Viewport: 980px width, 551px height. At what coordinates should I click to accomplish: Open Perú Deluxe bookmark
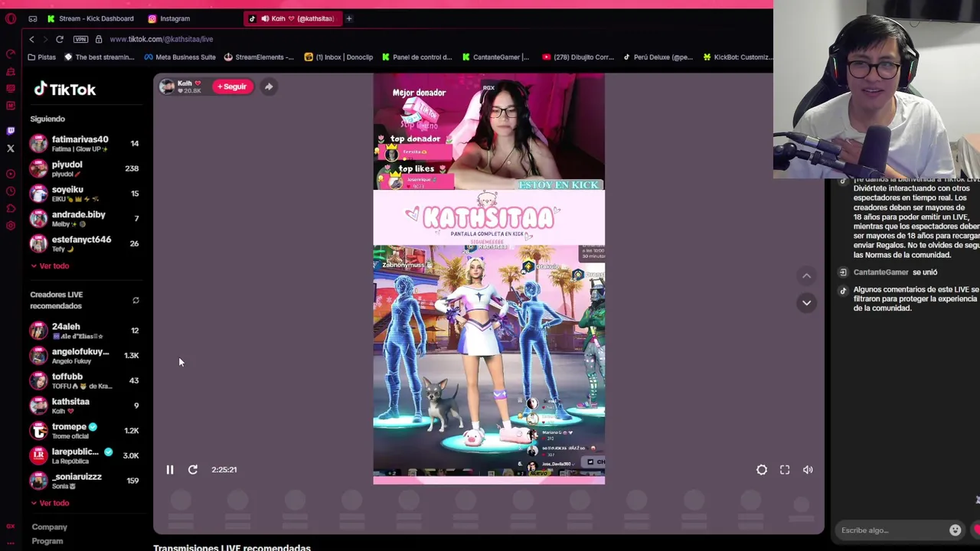[x=658, y=57]
